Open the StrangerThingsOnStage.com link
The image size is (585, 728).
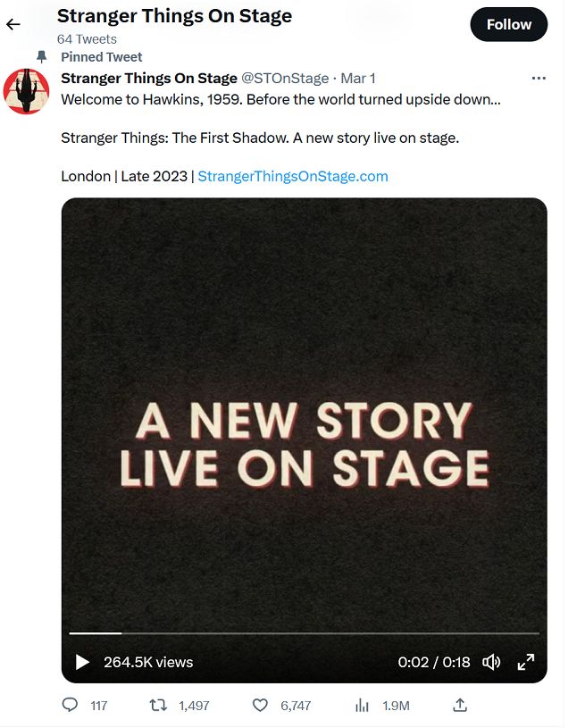293,176
